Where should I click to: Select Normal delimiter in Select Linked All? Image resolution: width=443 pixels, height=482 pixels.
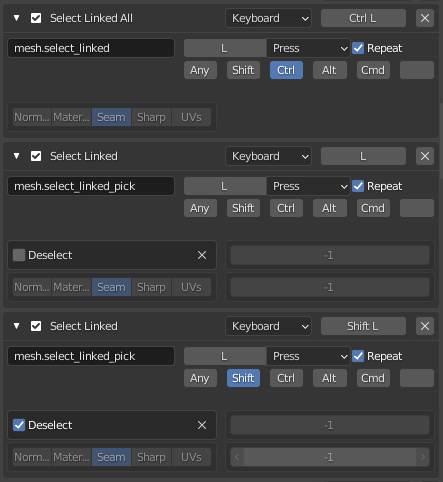(x=32, y=117)
